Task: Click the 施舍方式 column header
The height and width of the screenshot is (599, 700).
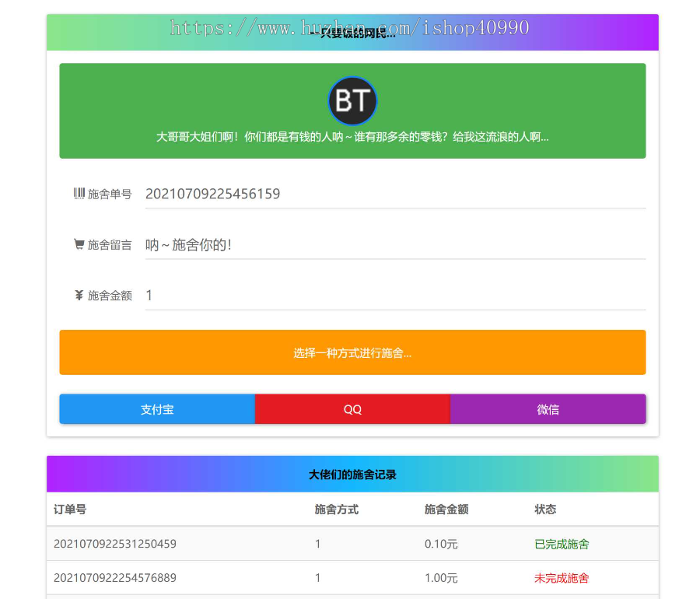Action: [336, 510]
